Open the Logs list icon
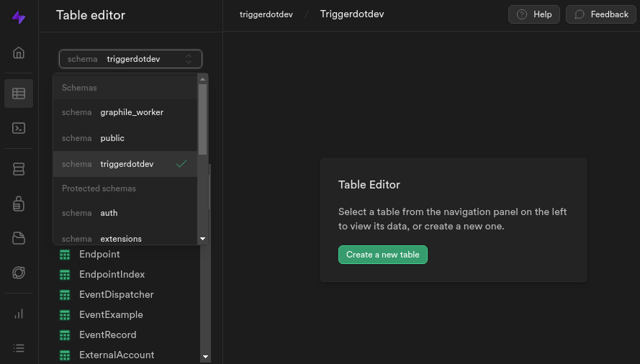The height and width of the screenshot is (364, 640). tap(19, 348)
